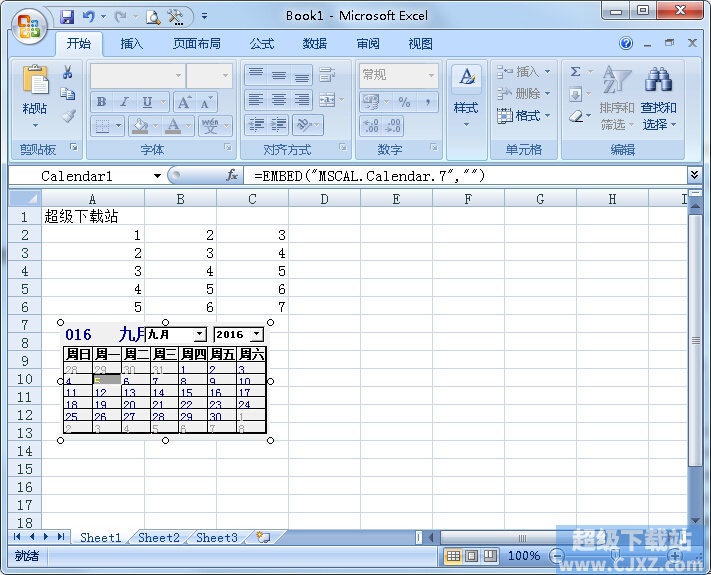Screen dimensions: 711x575
Task: Open print preview from quick access toolbar
Action: (153, 17)
